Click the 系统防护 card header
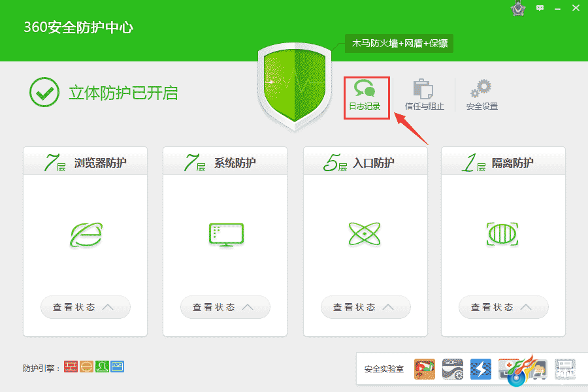Viewport: 588px width, 392px height. pyautogui.click(x=225, y=161)
